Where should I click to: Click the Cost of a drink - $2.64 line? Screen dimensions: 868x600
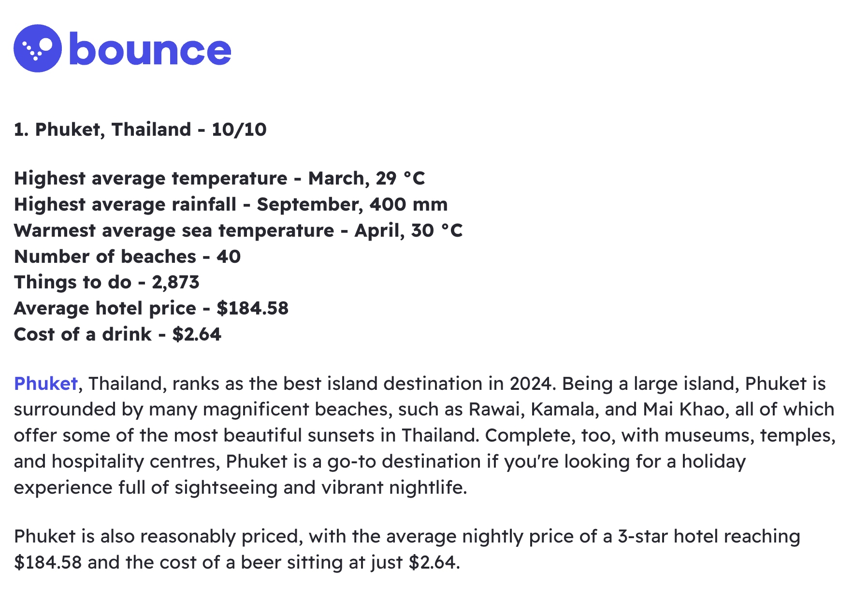click(x=117, y=334)
